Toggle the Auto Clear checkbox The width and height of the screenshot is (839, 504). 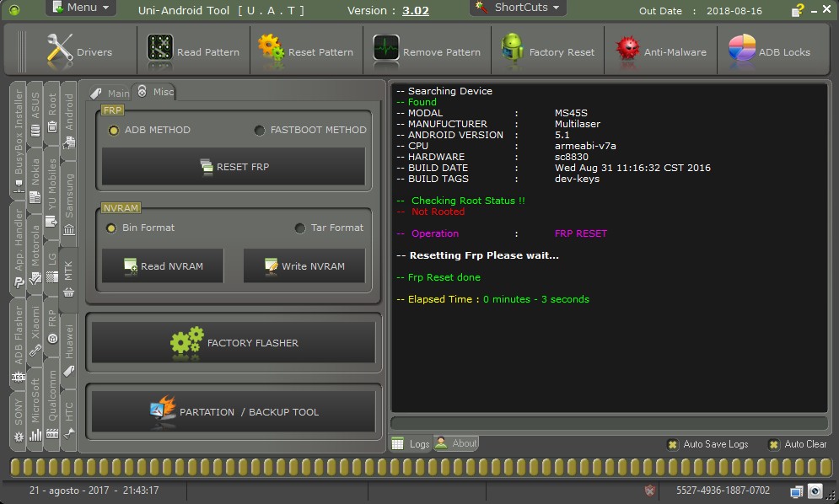click(x=773, y=444)
